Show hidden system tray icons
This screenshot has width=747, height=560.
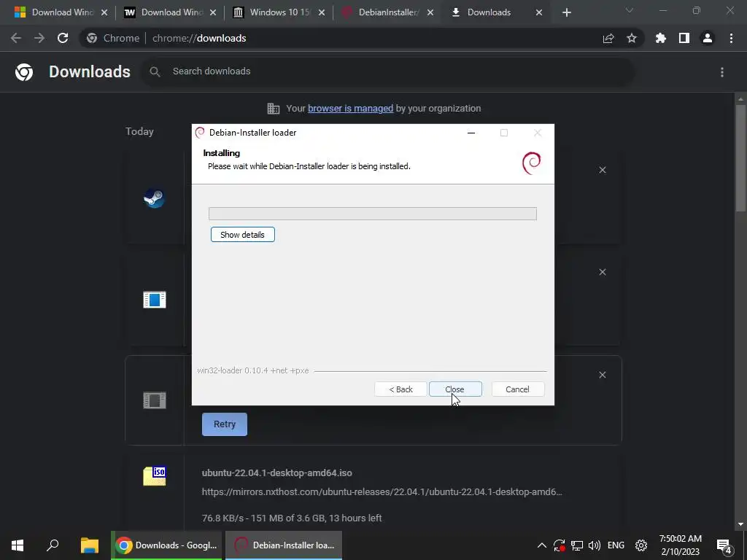click(x=542, y=545)
